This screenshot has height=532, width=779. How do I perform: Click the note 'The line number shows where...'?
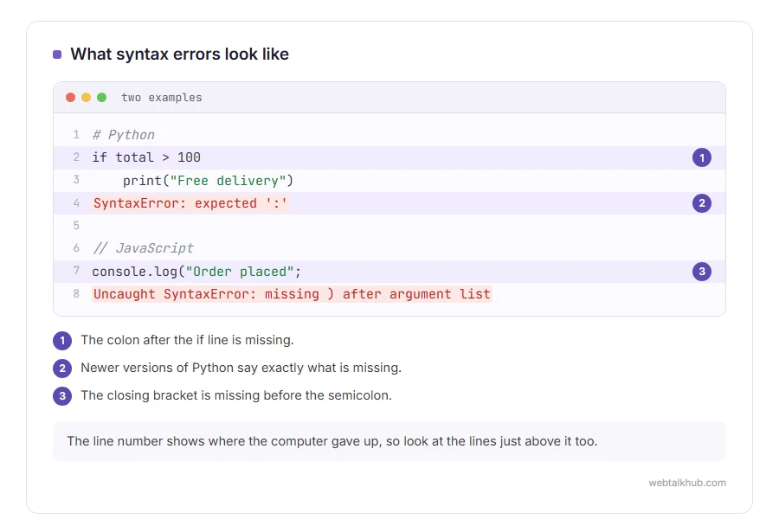(389, 441)
